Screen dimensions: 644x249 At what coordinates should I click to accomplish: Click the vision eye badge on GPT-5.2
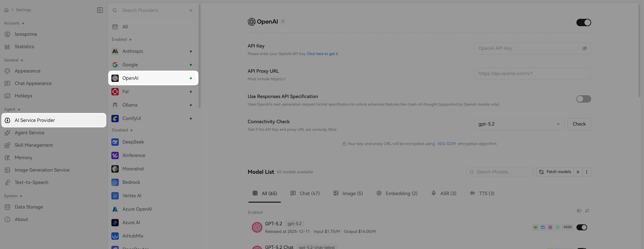tap(535, 227)
